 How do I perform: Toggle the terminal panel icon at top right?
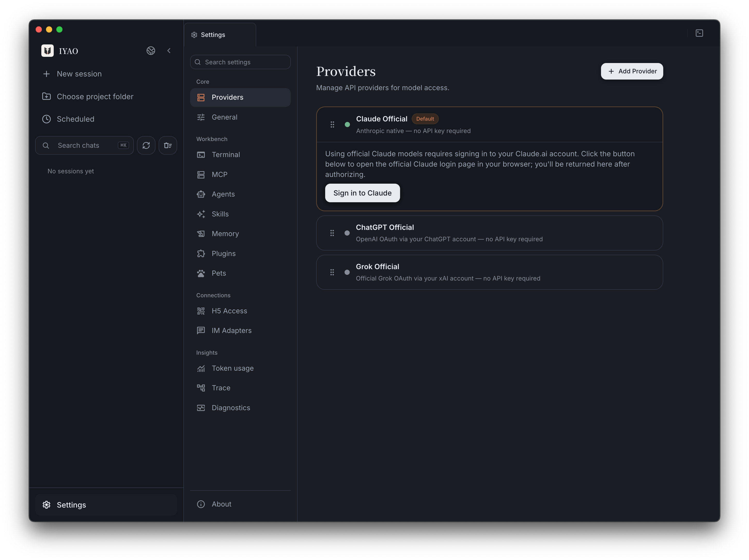[x=699, y=33]
